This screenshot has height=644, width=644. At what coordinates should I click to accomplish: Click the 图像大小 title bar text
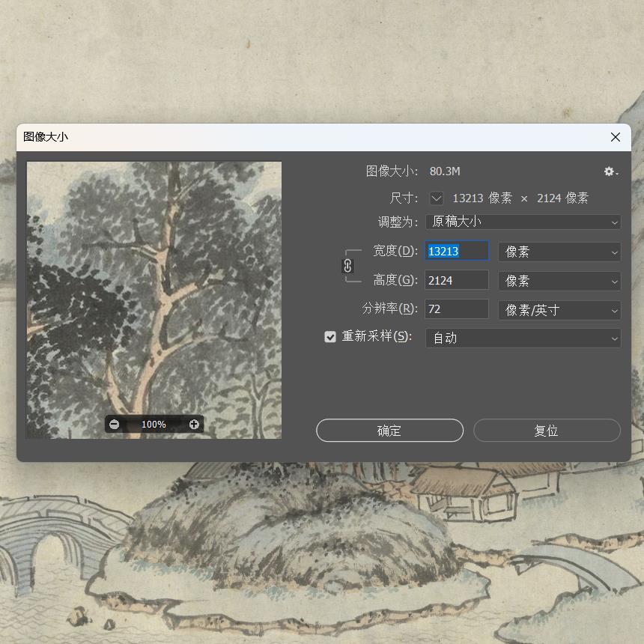(x=46, y=137)
